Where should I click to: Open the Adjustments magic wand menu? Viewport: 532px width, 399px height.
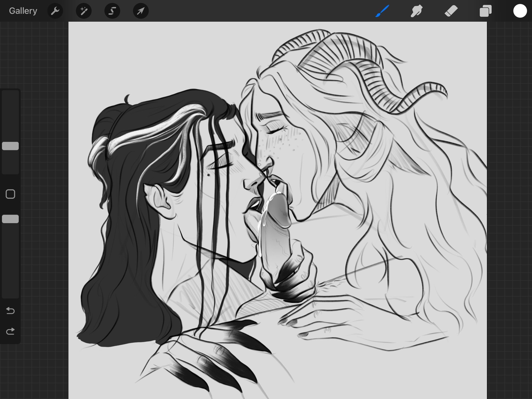84,11
